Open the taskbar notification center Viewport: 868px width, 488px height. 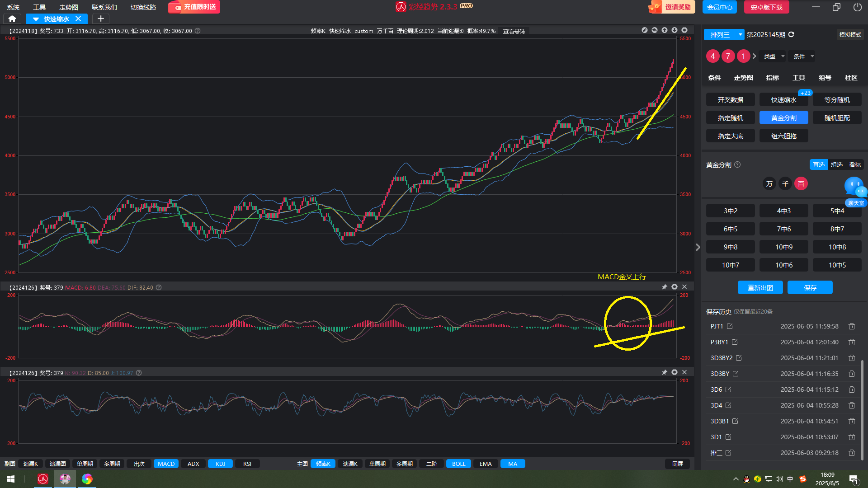(x=854, y=479)
